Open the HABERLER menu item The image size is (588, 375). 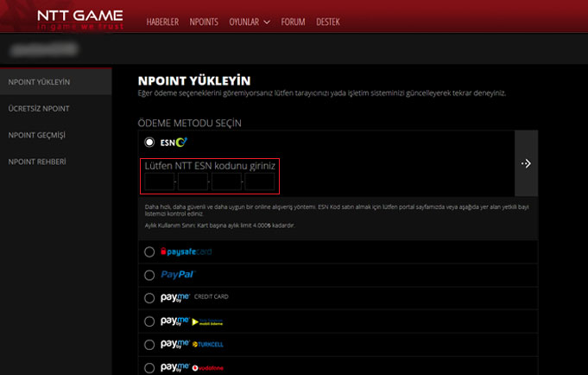(163, 21)
